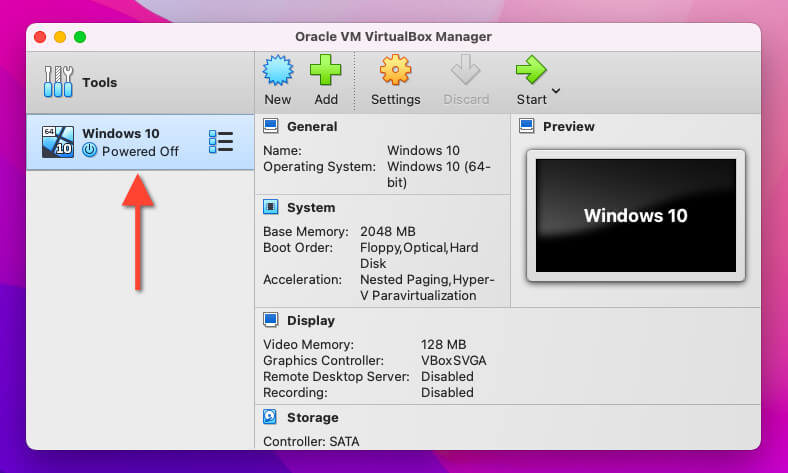Open the System section header
788x473 pixels.
click(311, 208)
